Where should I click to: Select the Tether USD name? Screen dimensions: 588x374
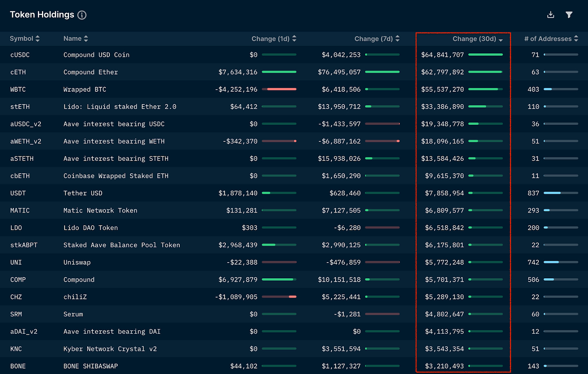point(83,193)
